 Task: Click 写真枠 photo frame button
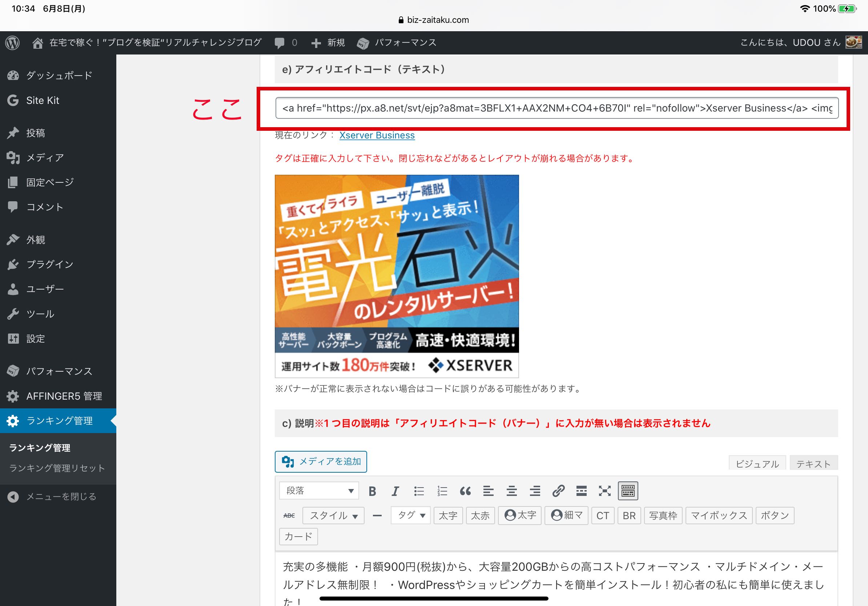[663, 515]
